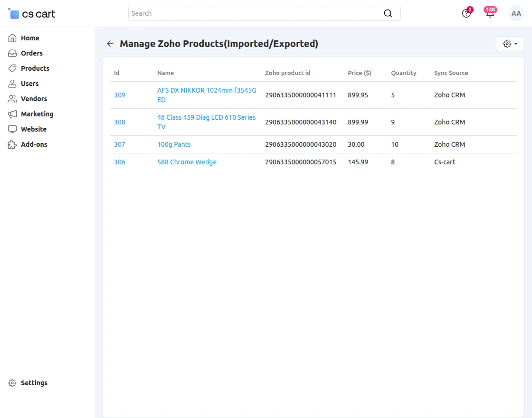Select Website in the sidebar
Image resolution: width=532 pixels, height=418 pixels.
[x=12, y=129]
